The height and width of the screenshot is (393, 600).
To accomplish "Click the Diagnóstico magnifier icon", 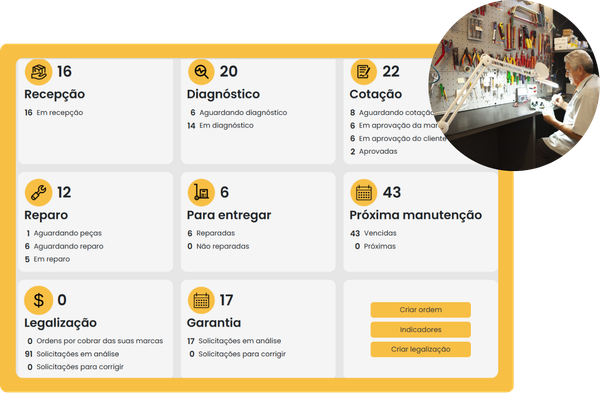I will [201, 72].
